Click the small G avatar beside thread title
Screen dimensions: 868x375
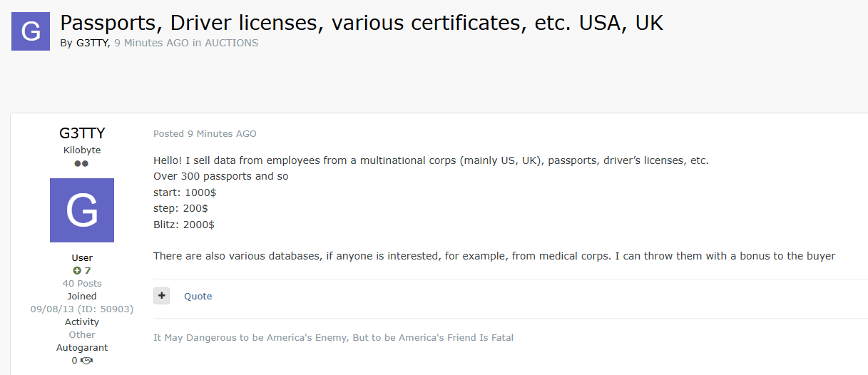(x=31, y=31)
